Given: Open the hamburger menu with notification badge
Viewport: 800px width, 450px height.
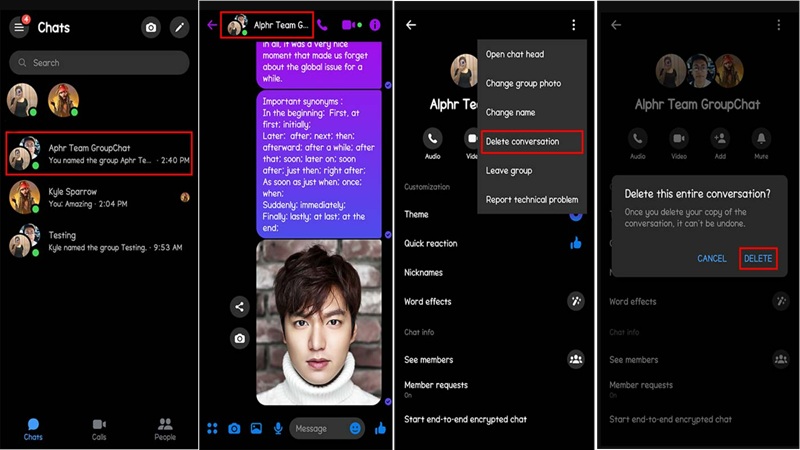Looking at the screenshot, I should pyautogui.click(x=19, y=27).
